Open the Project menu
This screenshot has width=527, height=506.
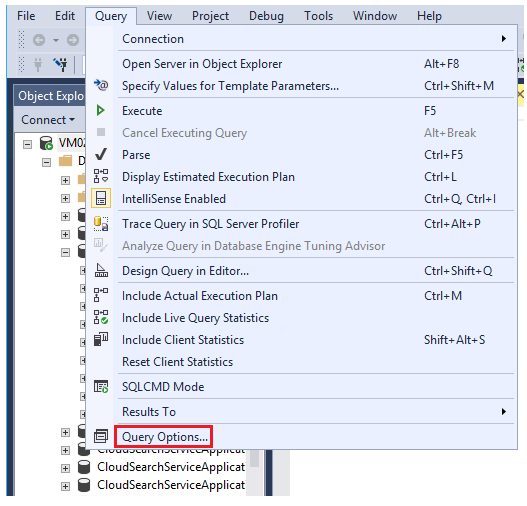(210, 16)
